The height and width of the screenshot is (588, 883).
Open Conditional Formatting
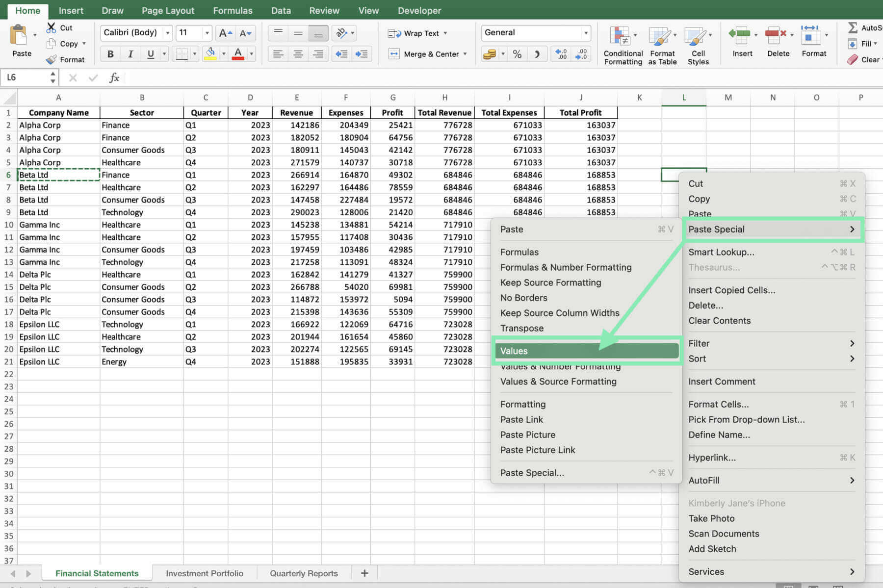(x=623, y=46)
